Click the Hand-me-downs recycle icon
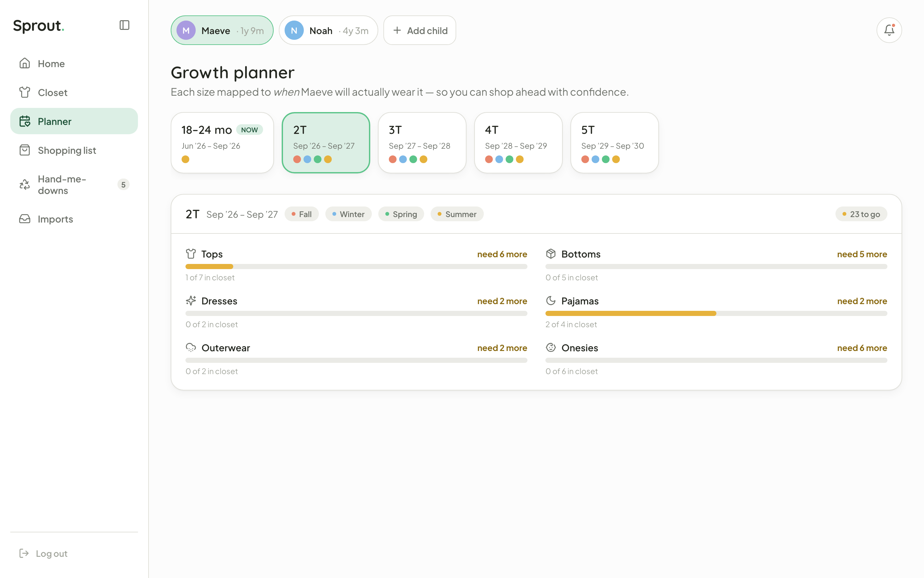Image resolution: width=924 pixels, height=578 pixels. [25, 185]
